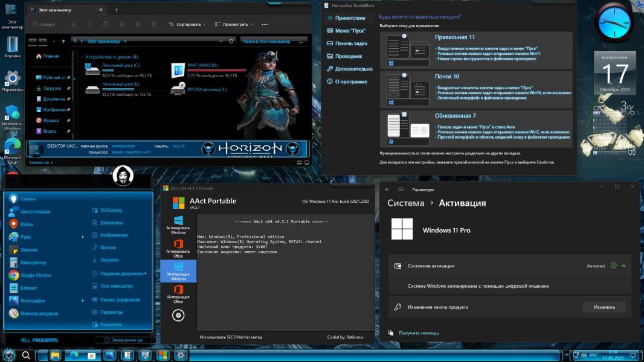Open Explorer recent locations dropdown arrow
The width and height of the screenshot is (644, 362).
53,41
